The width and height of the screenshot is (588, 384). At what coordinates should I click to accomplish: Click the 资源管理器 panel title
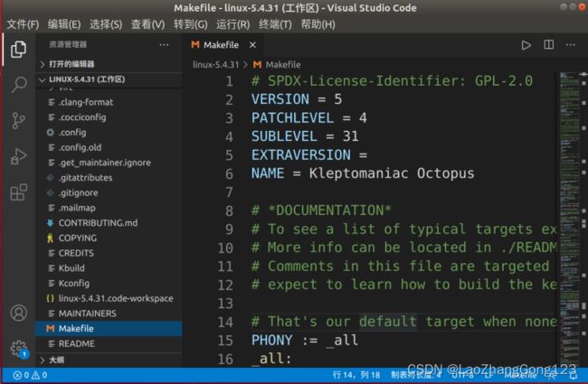pos(68,44)
